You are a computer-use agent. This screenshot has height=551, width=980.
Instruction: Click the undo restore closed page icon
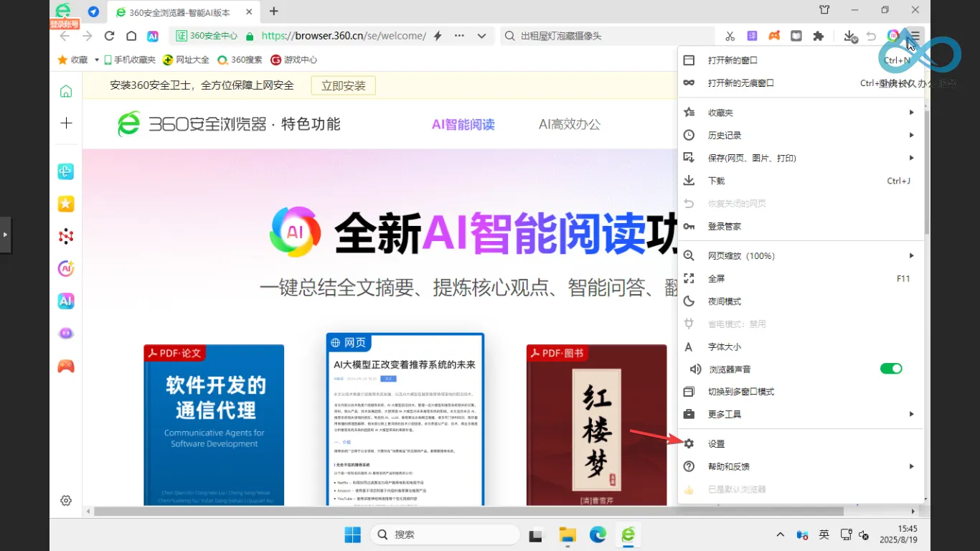click(x=871, y=36)
